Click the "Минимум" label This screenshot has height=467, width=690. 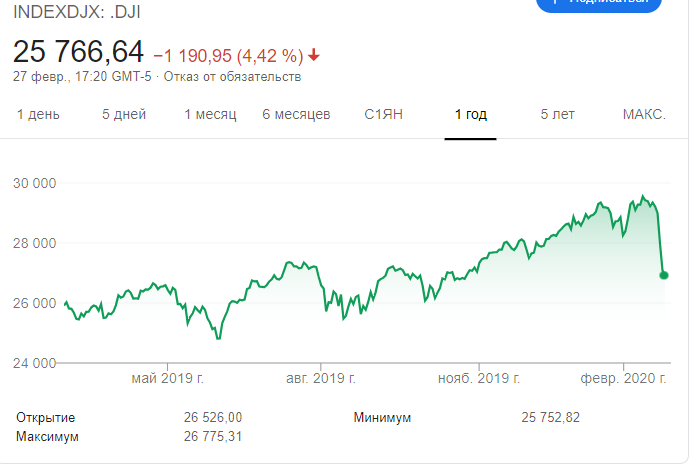382,417
